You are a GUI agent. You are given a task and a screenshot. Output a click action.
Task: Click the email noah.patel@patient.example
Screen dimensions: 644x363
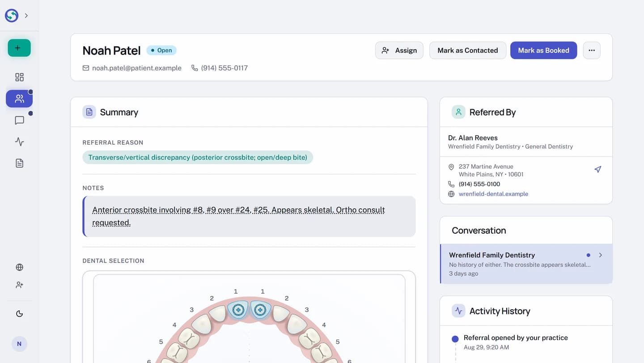click(x=137, y=68)
